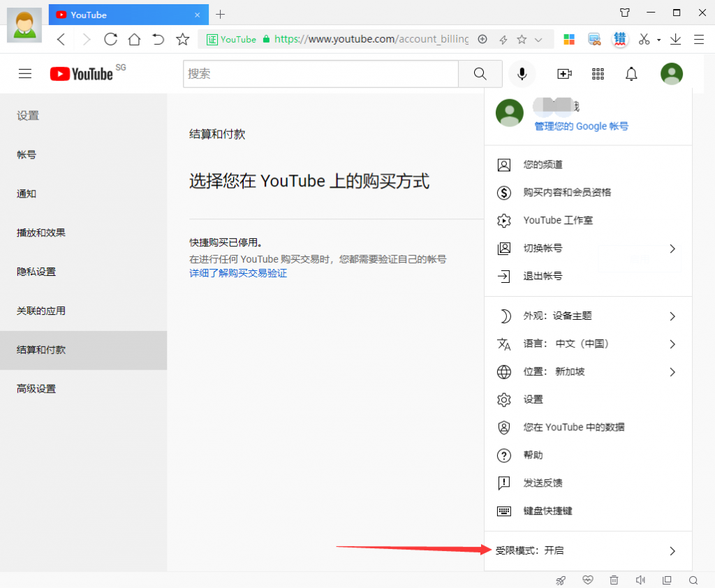Viewport: 715px width, 588px height.
Task: Open the YouTube apps grid icon
Action: click(x=598, y=73)
